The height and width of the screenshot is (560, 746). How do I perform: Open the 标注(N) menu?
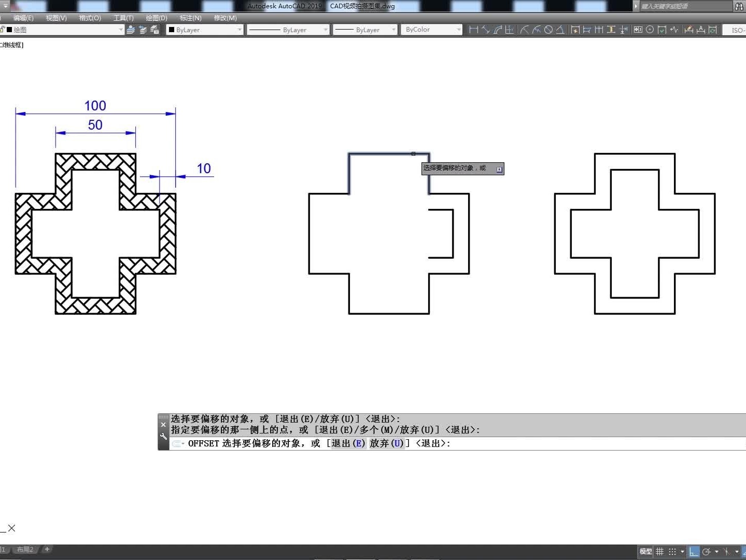point(190,18)
